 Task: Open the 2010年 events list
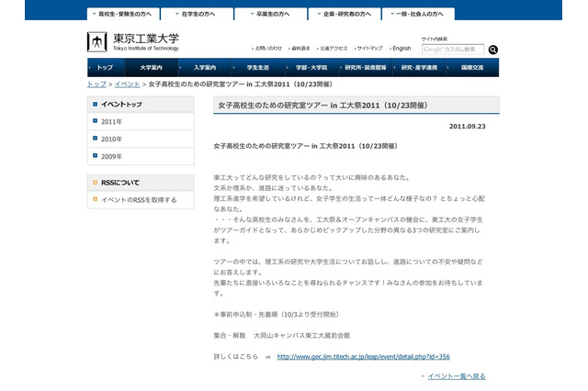141,139
